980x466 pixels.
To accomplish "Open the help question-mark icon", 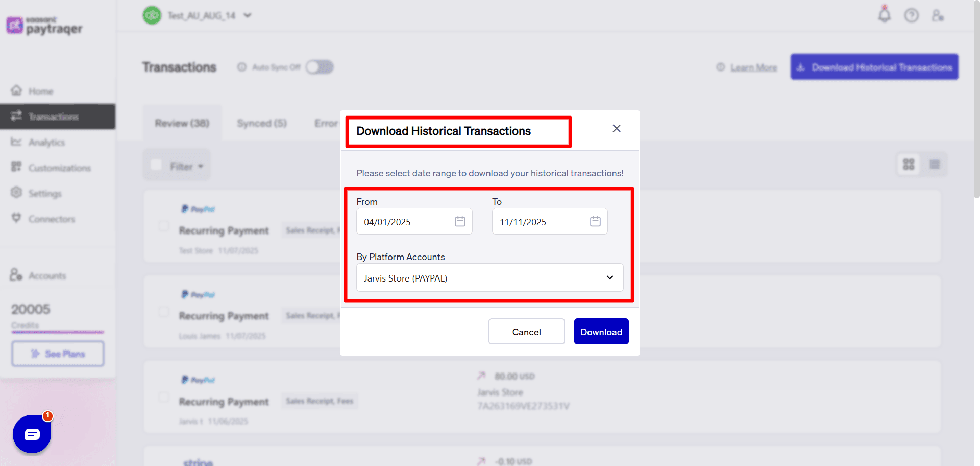I will [912, 15].
